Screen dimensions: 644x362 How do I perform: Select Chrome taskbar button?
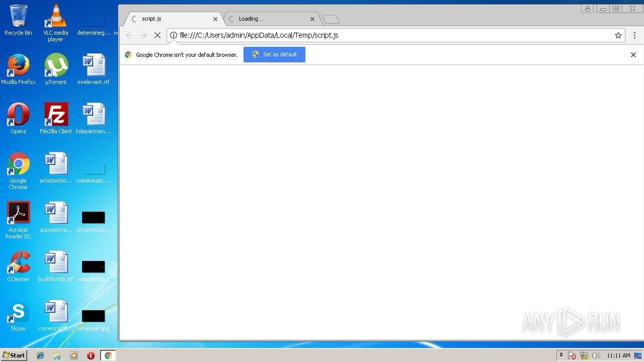(x=108, y=355)
